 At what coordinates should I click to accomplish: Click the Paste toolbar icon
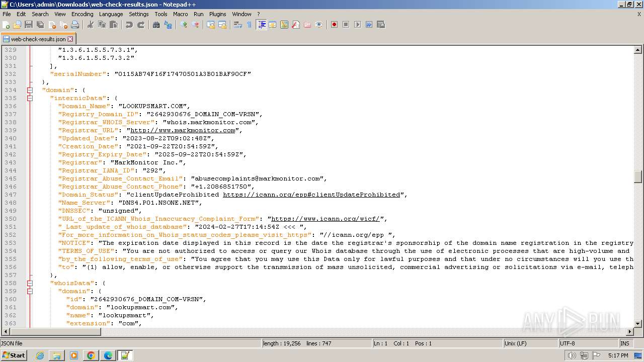[114, 25]
